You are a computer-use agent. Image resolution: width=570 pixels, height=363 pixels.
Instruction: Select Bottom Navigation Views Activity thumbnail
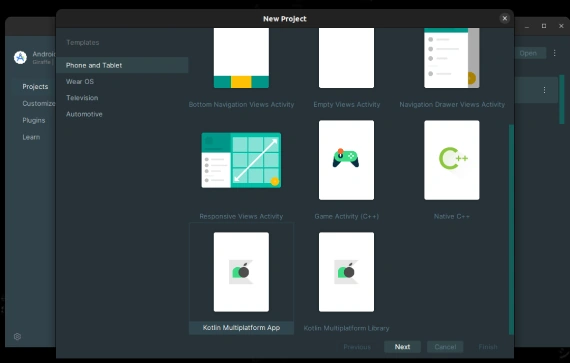[241, 58]
